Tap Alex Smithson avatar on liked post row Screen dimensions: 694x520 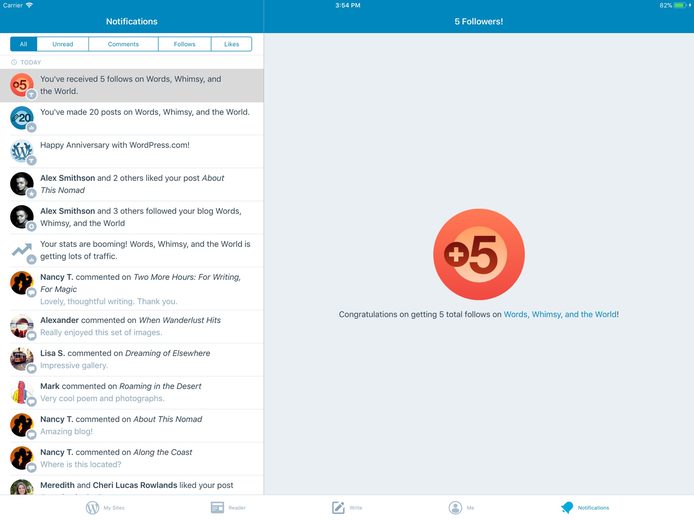point(22,184)
